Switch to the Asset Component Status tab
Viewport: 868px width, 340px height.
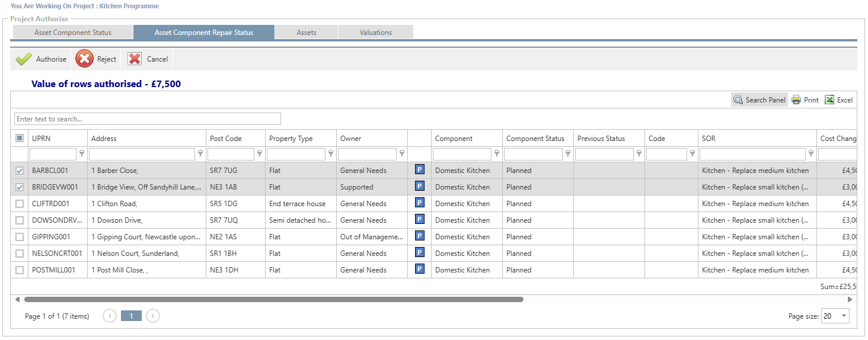(x=72, y=33)
